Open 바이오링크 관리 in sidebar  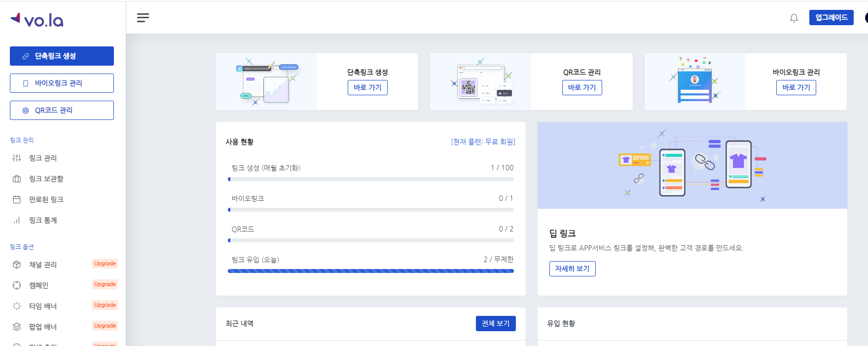[62, 83]
